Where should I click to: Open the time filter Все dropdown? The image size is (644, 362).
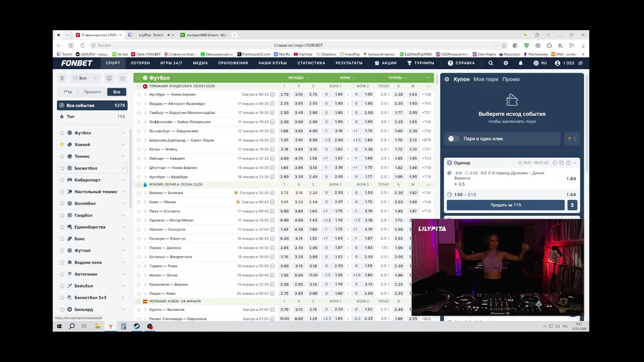tap(86, 78)
